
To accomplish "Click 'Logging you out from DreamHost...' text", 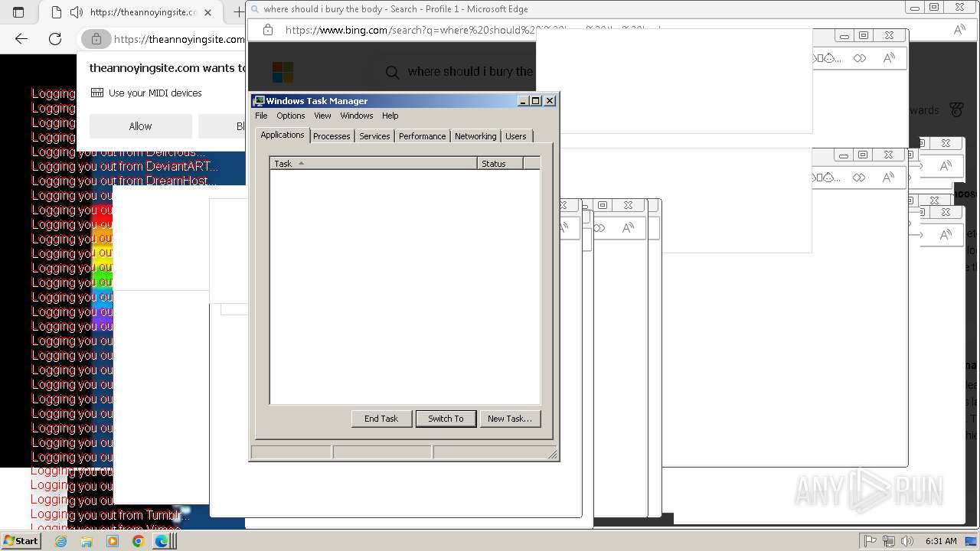I will (x=124, y=181).
